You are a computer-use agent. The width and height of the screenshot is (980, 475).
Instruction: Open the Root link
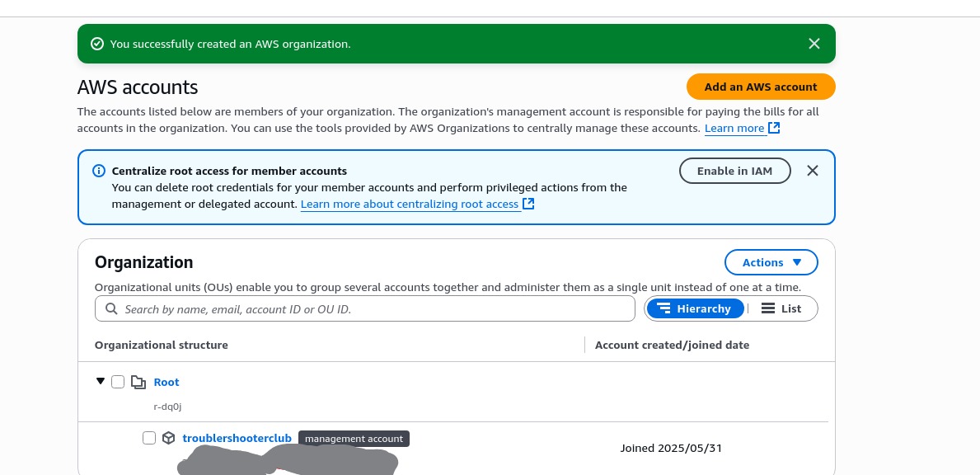(x=166, y=382)
